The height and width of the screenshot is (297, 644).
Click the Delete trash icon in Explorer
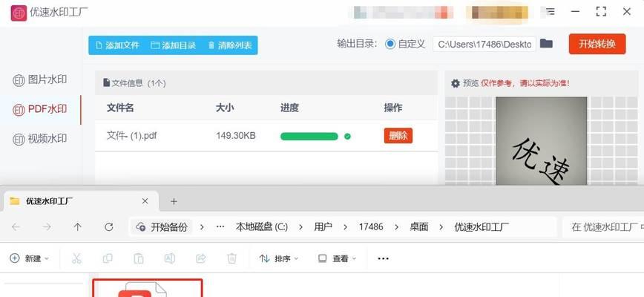(x=232, y=258)
